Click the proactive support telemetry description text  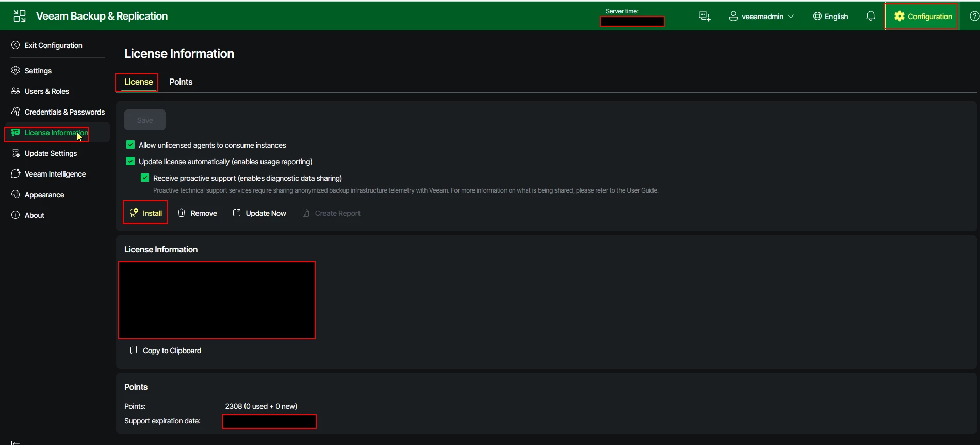click(x=405, y=190)
